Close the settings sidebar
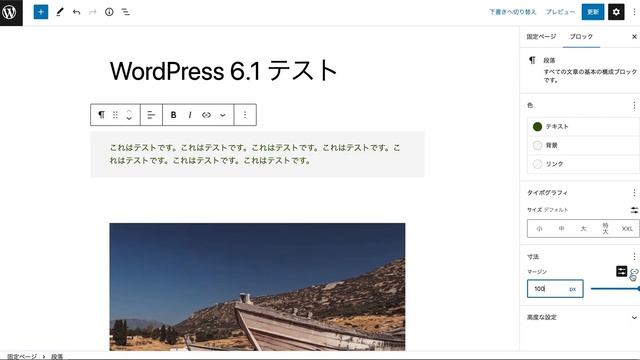The height and width of the screenshot is (360, 640). (634, 37)
